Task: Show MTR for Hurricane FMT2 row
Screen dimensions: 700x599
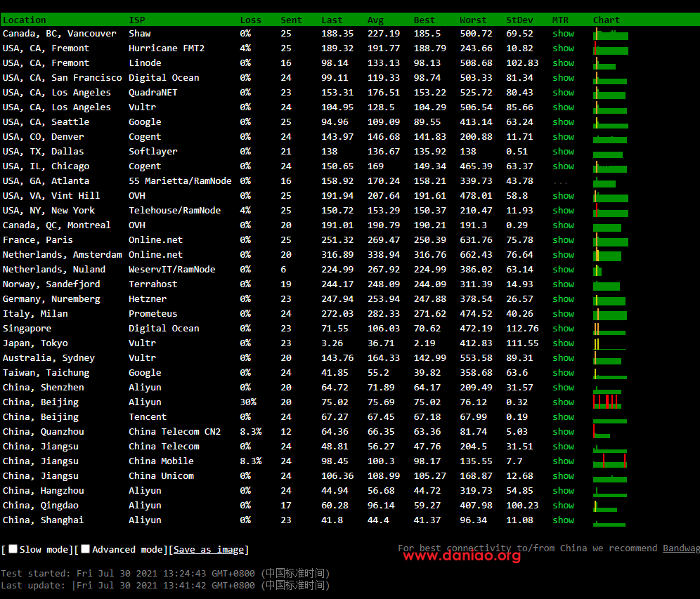Action: (563, 48)
